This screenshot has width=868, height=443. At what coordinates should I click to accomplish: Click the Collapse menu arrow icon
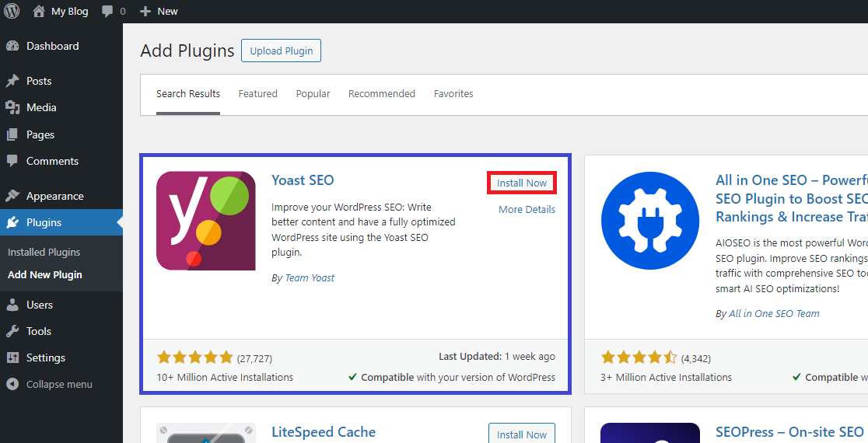12,385
